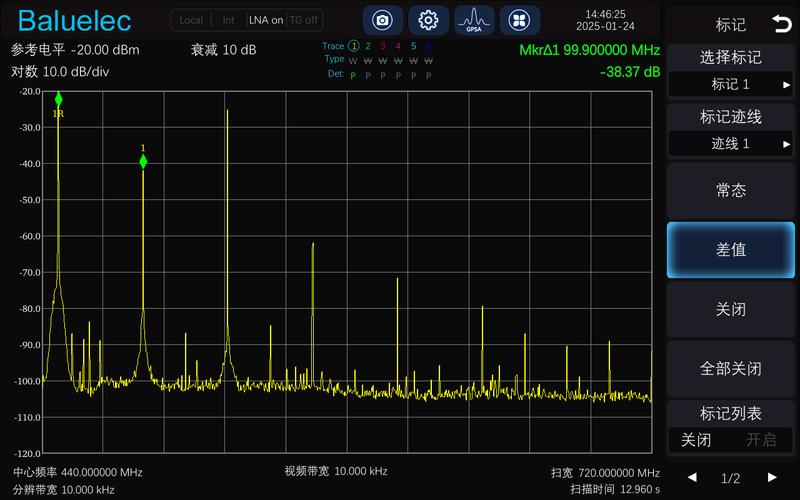The width and height of the screenshot is (800, 500).
Task: Click the -38.37 dB delta readout
Action: tap(630, 72)
